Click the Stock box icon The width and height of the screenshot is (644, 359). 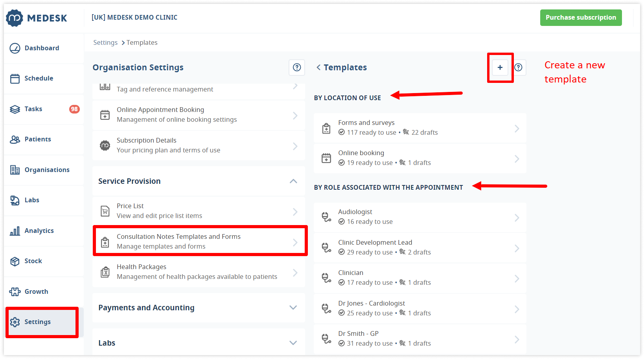click(15, 261)
